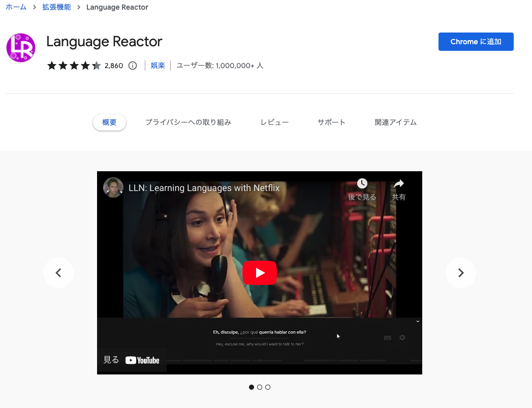
Task: Open the YouTube logo watch link
Action: (142, 360)
